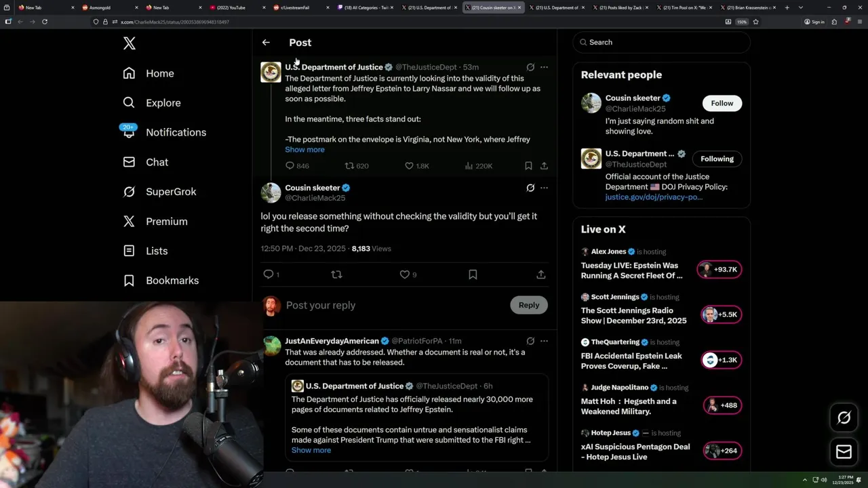
Task: Click the browser address bar URL
Action: pos(175,22)
